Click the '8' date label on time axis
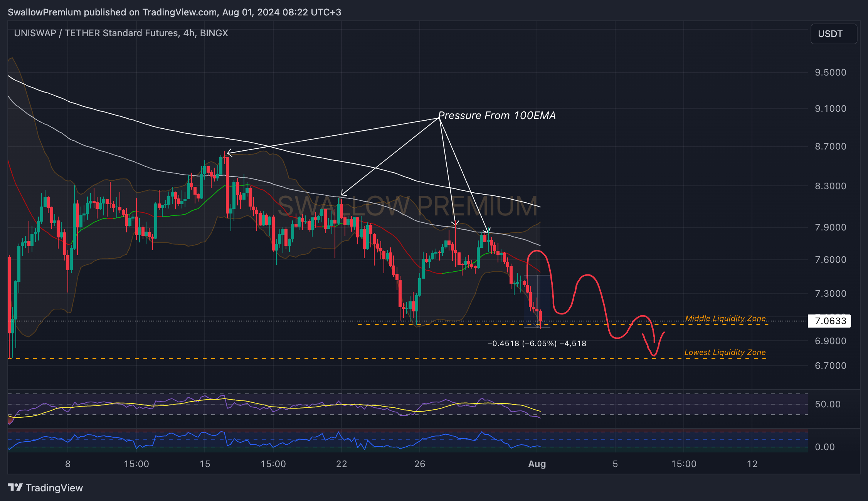Viewport: 868px width, 501px height. [x=68, y=464]
